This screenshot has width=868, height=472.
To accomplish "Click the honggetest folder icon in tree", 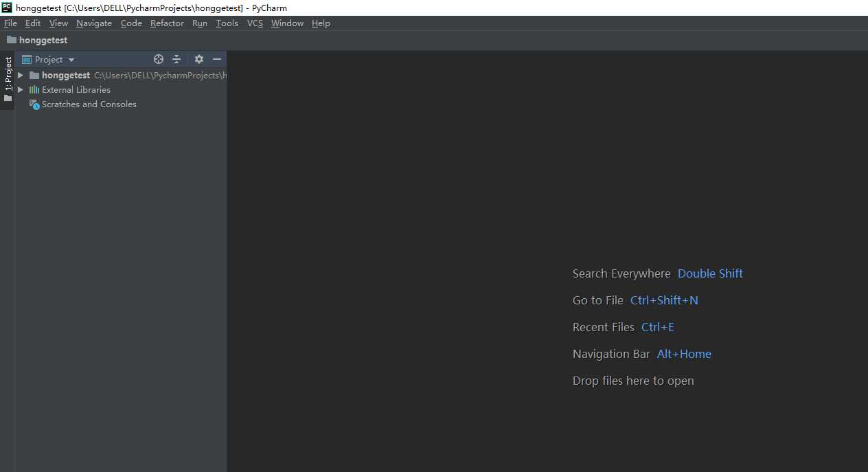I will pos(34,75).
